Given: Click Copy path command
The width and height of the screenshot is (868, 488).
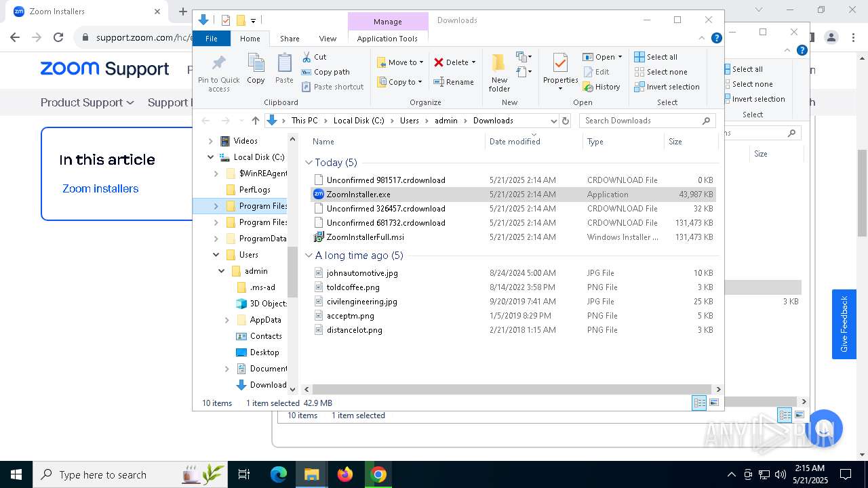Looking at the screenshot, I should [325, 72].
